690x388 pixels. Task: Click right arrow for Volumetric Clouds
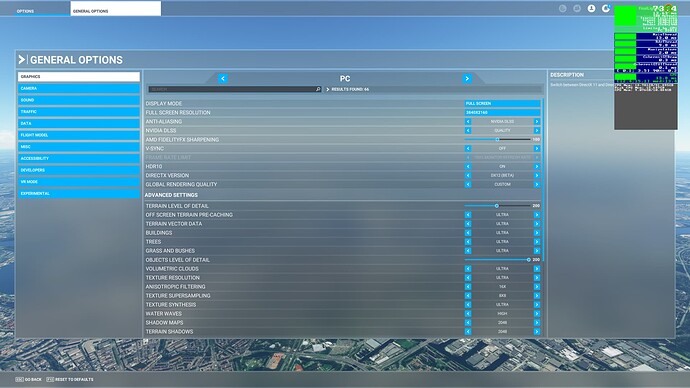tap(536, 269)
